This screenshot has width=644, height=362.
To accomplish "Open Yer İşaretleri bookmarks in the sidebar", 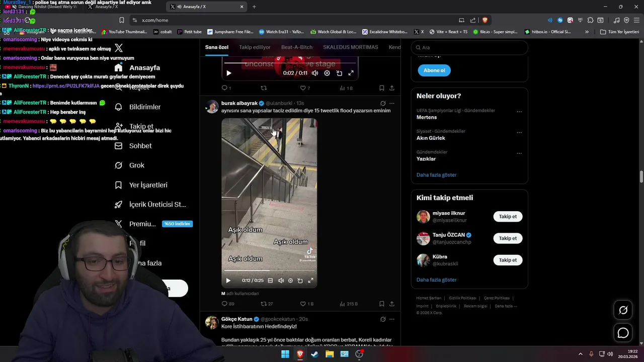I will [141, 185].
